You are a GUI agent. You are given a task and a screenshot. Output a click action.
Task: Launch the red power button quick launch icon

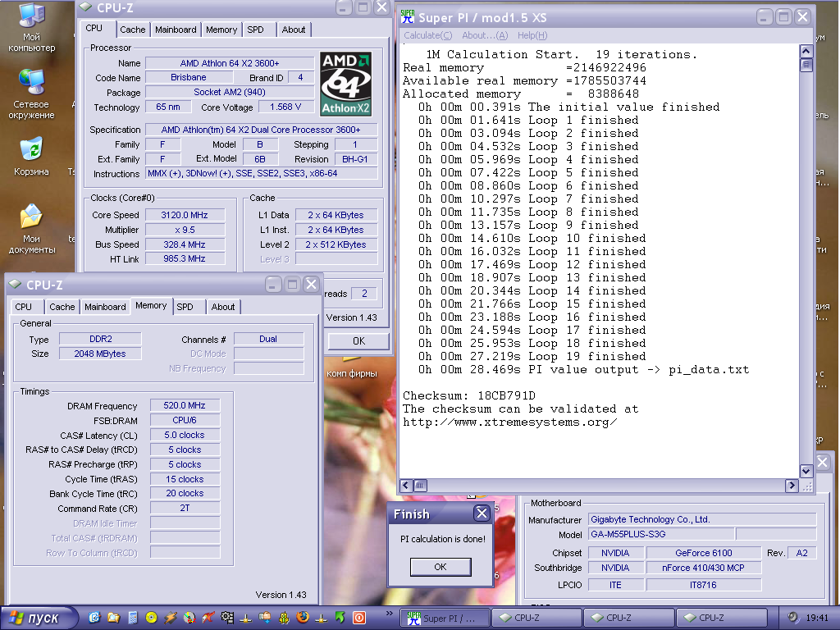tap(359, 618)
